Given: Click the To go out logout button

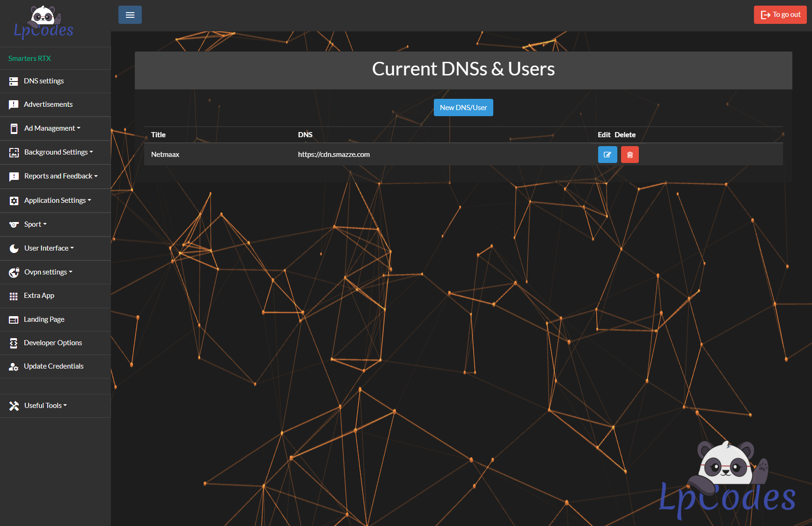Looking at the screenshot, I should click(780, 15).
